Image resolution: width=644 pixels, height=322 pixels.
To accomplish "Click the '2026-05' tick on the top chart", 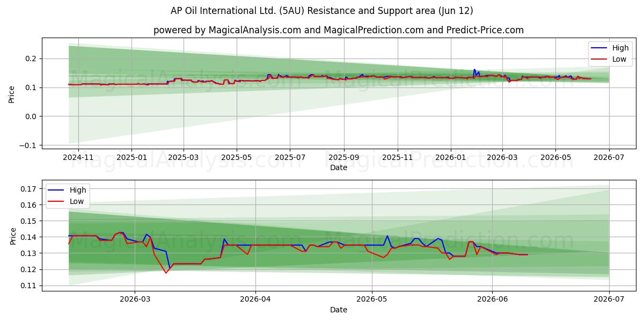I will [555, 157].
